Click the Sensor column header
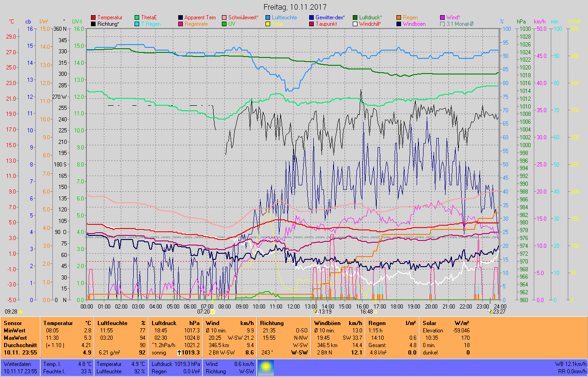This screenshot has height=377, width=588. click(x=12, y=323)
